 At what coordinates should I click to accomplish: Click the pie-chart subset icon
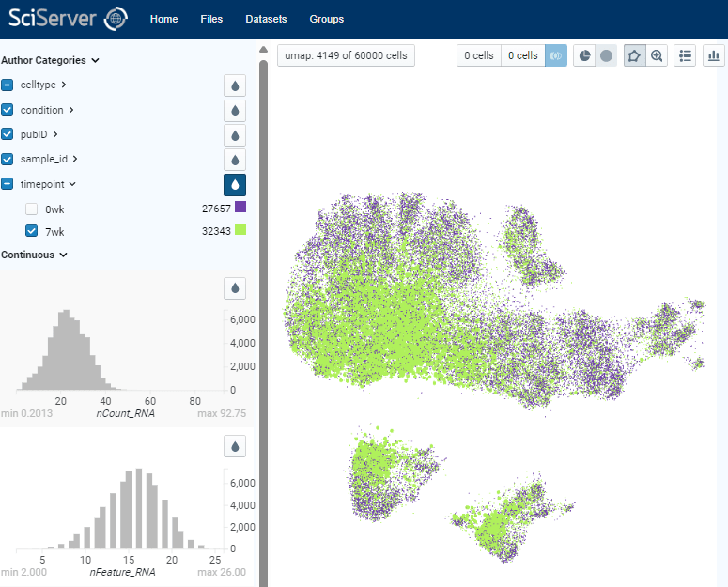tap(584, 55)
